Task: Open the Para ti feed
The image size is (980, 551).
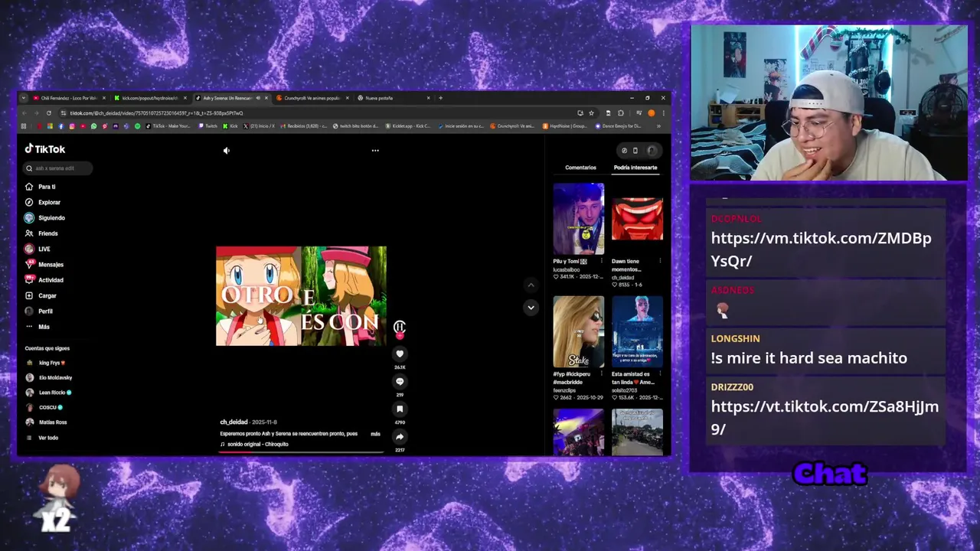Action: [41, 187]
